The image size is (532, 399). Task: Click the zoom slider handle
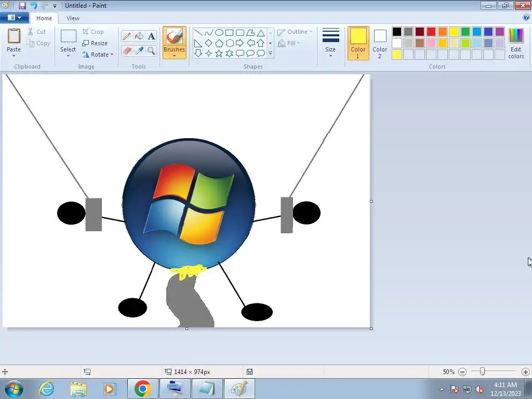tap(482, 371)
